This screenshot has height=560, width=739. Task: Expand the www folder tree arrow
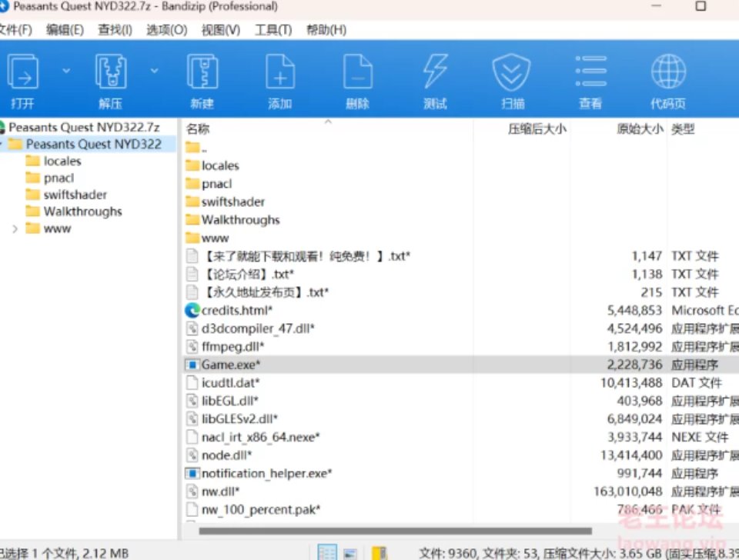(x=15, y=229)
